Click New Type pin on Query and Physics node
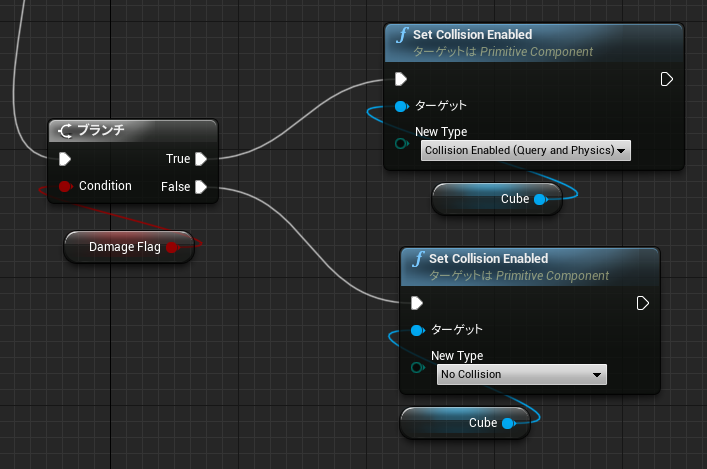This screenshot has height=469, width=707. pyautogui.click(x=401, y=143)
